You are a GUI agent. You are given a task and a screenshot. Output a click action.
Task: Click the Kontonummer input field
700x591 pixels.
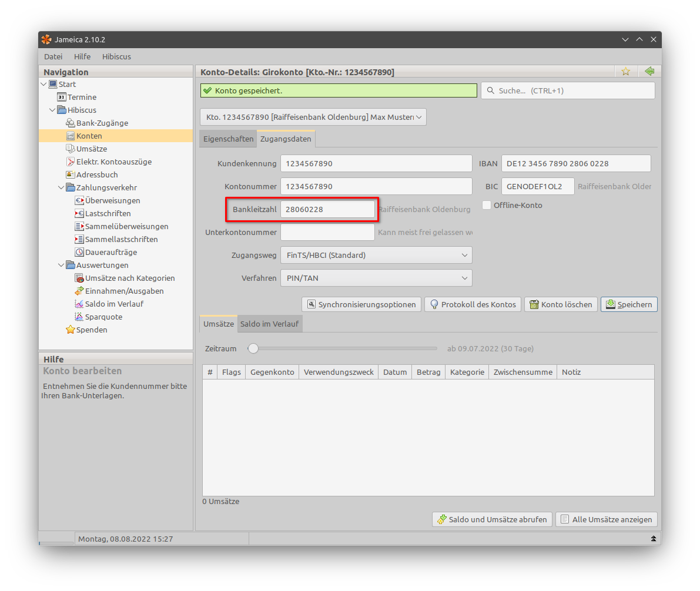tap(376, 187)
